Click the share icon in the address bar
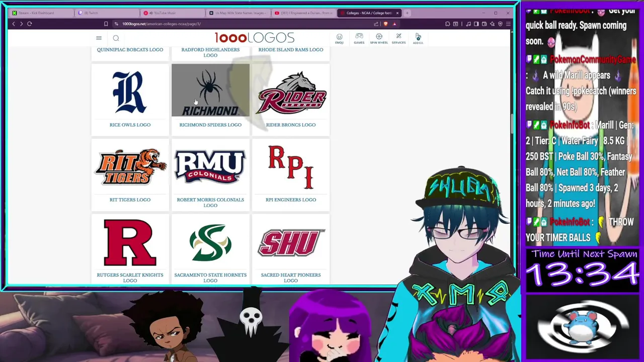Image resolution: width=644 pixels, height=362 pixels. [376, 24]
